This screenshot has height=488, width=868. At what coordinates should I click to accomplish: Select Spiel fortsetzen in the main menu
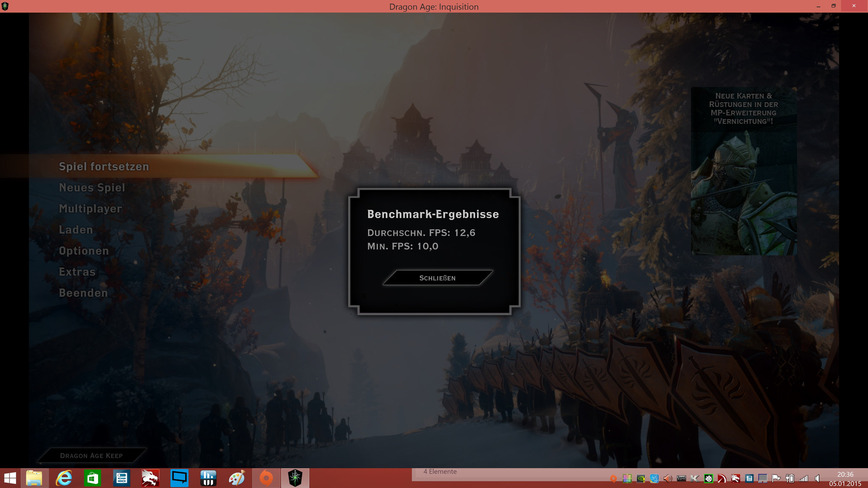tap(104, 167)
